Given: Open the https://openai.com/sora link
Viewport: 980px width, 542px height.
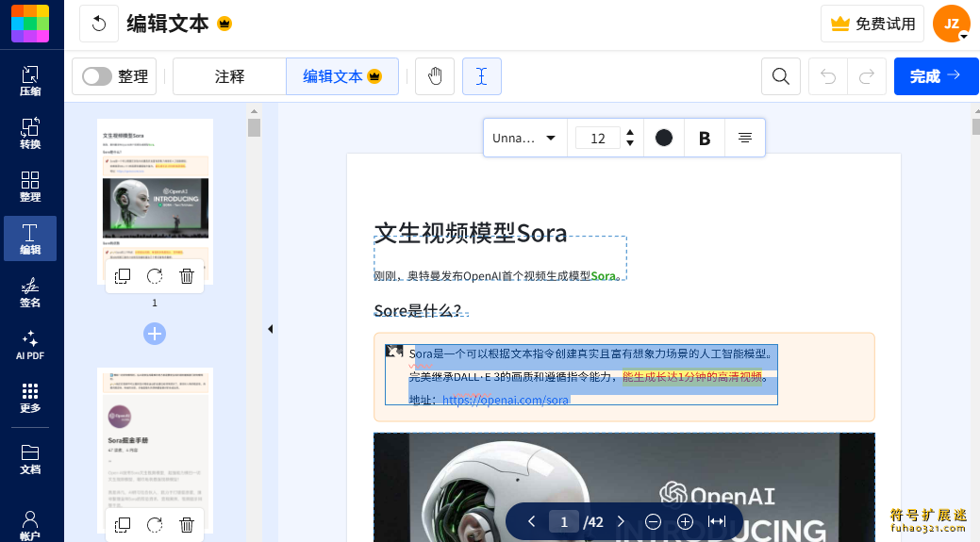Looking at the screenshot, I should pos(506,400).
